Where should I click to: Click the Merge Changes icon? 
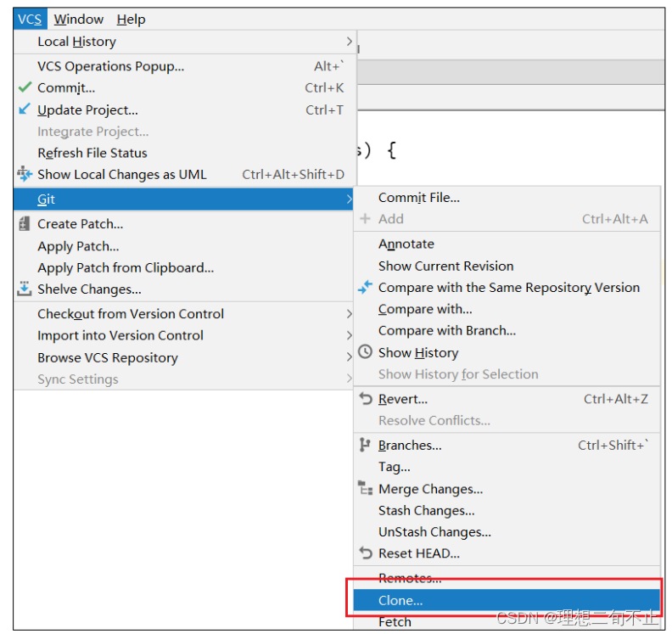pos(365,488)
